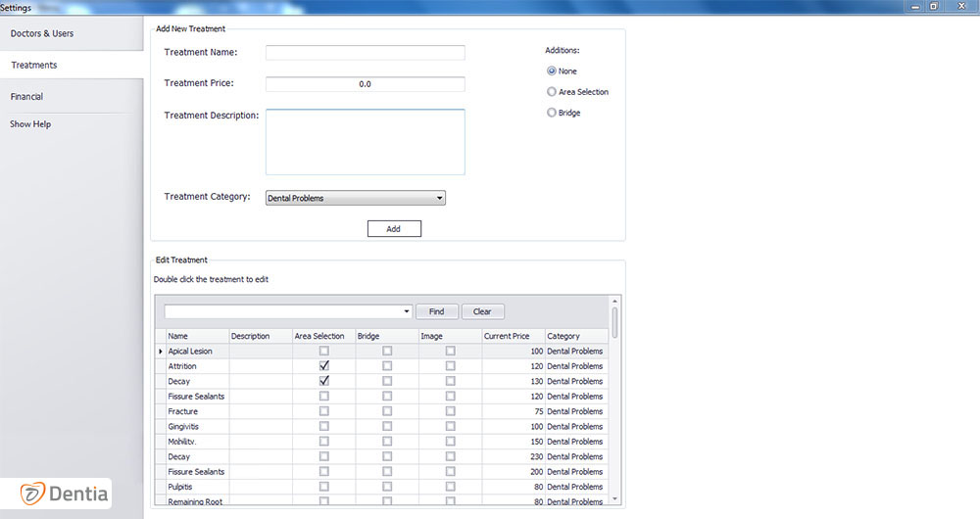Open the Treatment Category dropdown

tap(440, 198)
